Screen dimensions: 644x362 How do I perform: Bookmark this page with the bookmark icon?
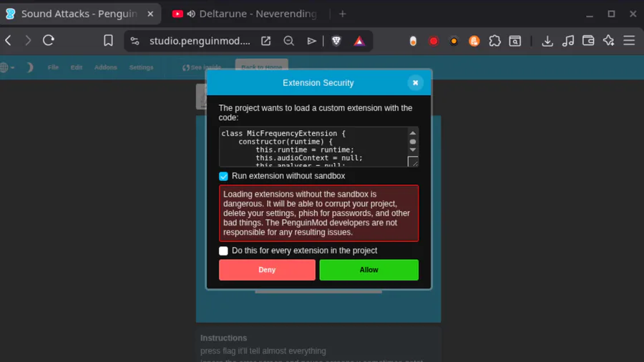click(x=108, y=40)
